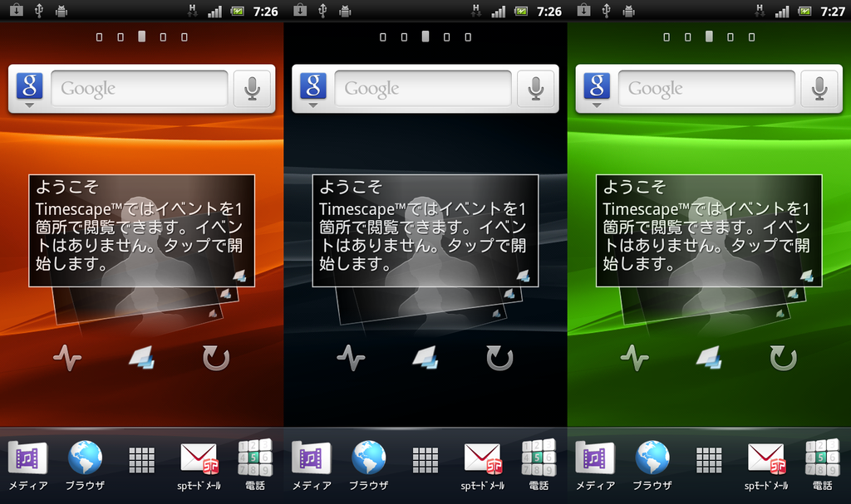Open Timescape welcome card on black screen
The width and height of the screenshot is (851, 504).
point(425,231)
